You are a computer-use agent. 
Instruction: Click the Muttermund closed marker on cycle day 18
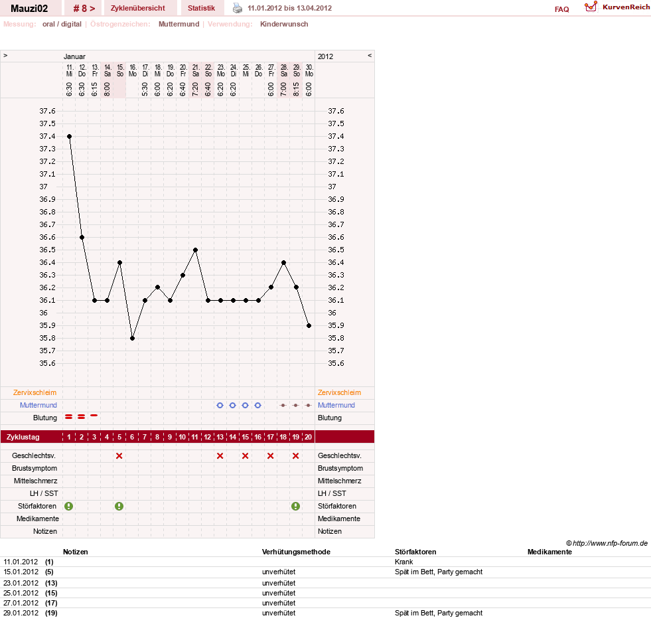(x=283, y=405)
